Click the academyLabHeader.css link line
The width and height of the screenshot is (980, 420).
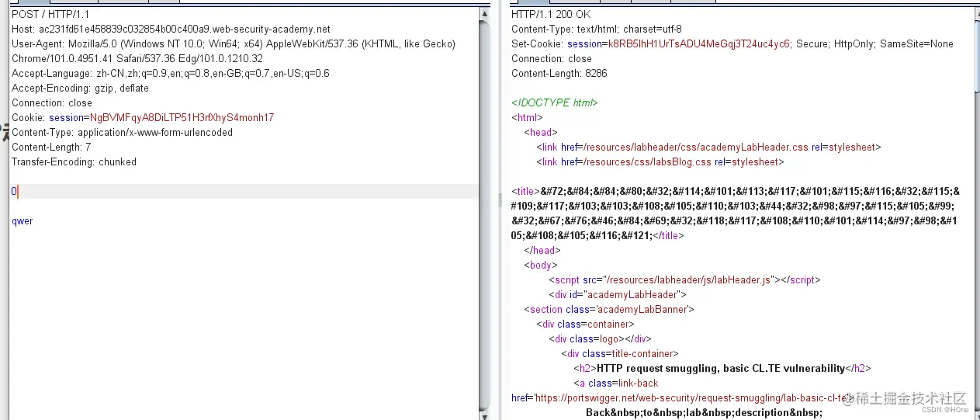pos(708,148)
